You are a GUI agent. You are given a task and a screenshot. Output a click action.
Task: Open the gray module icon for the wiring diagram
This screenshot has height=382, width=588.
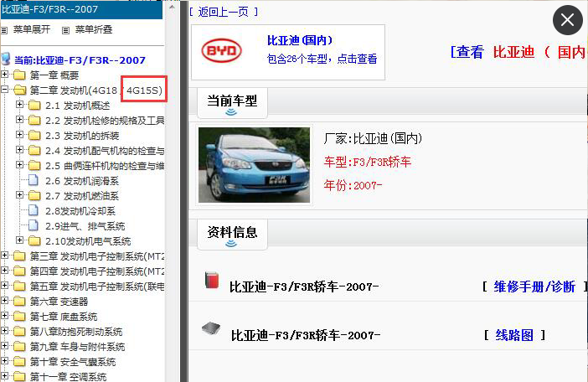click(x=211, y=328)
